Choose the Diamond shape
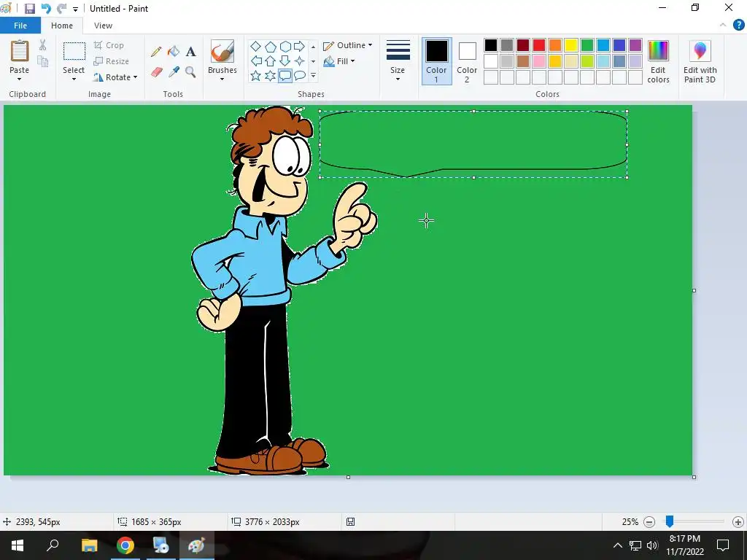Viewport: 747px width, 560px height. [256, 46]
